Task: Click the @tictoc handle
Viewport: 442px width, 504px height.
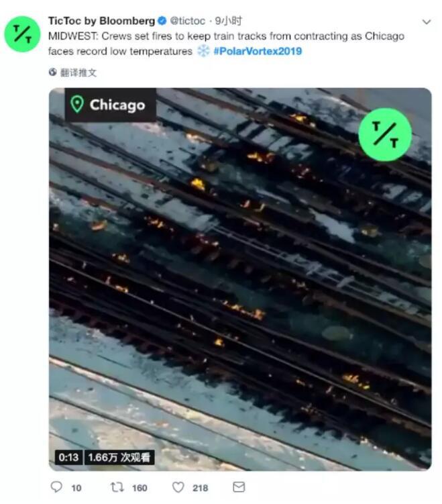Action: [x=188, y=21]
